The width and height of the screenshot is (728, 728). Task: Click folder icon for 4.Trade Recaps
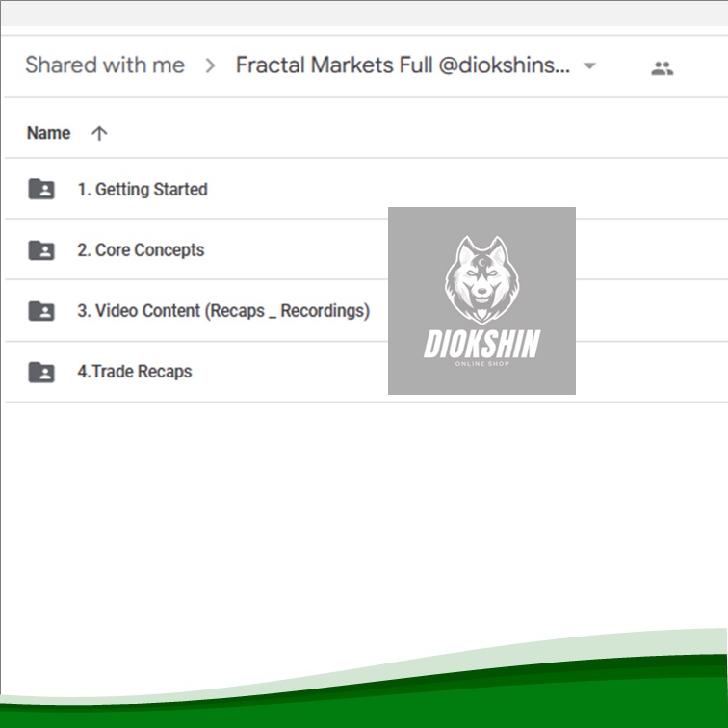pos(41,372)
